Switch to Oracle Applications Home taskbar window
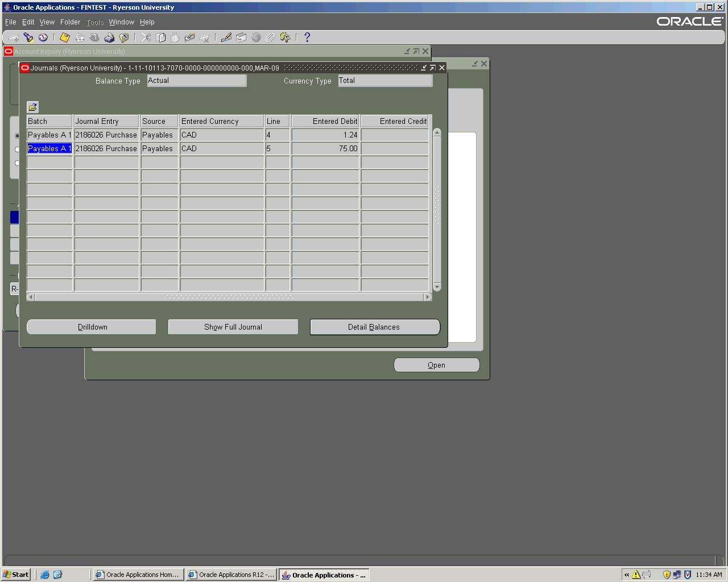Viewport: 728px width, 582px height. click(138, 575)
